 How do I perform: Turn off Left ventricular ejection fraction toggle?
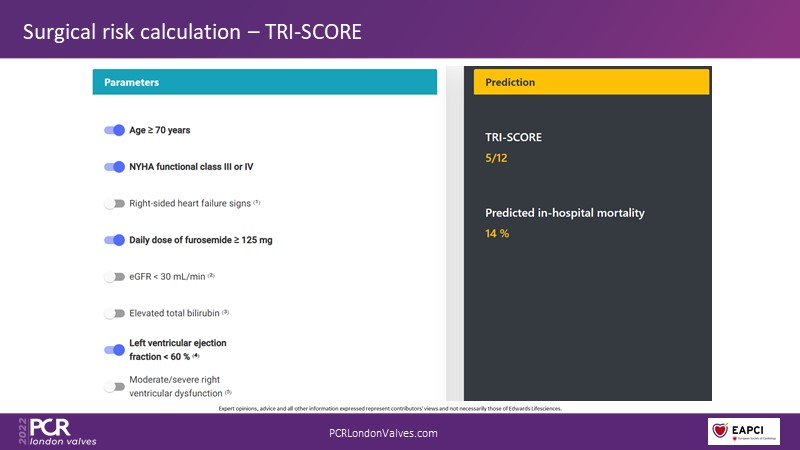coord(114,349)
